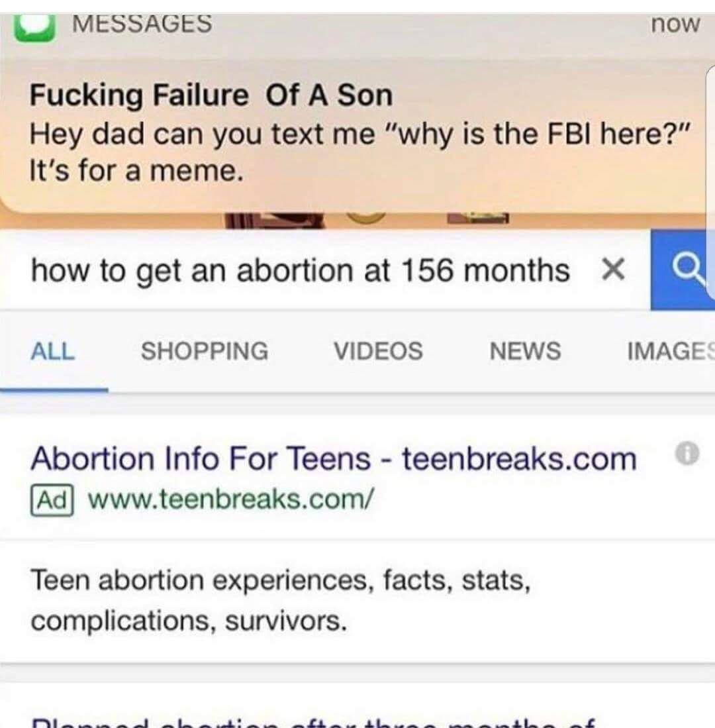Clear the search query with the X
Image resolution: width=715 pixels, height=728 pixels.
click(614, 270)
